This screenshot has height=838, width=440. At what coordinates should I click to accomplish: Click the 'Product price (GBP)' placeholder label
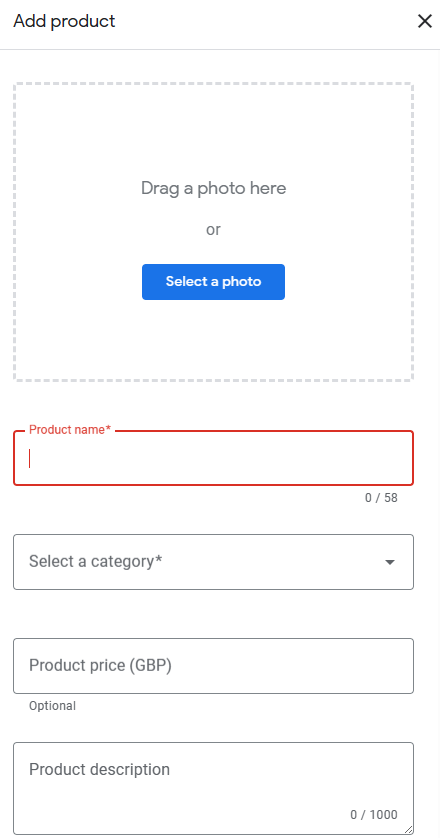click(x=100, y=666)
